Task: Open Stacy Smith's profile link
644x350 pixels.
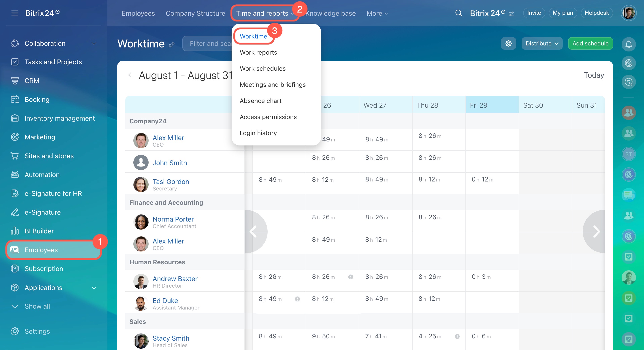Action: point(171,338)
